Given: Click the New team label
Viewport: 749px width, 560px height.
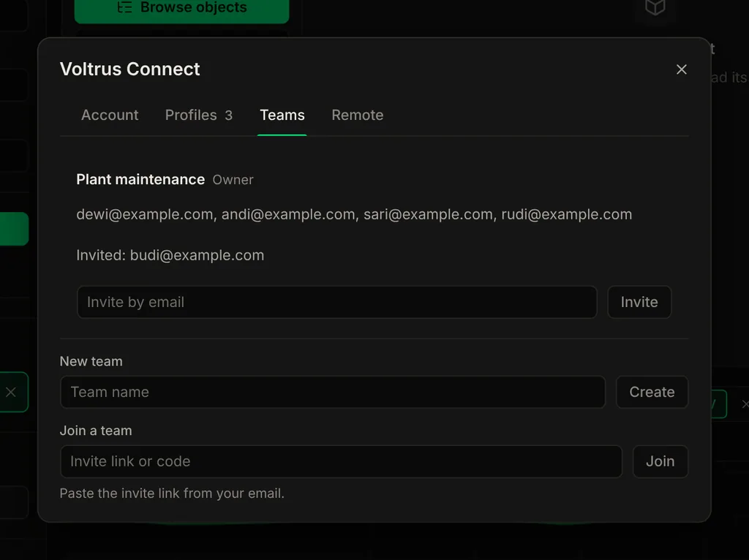Looking at the screenshot, I should (x=91, y=361).
